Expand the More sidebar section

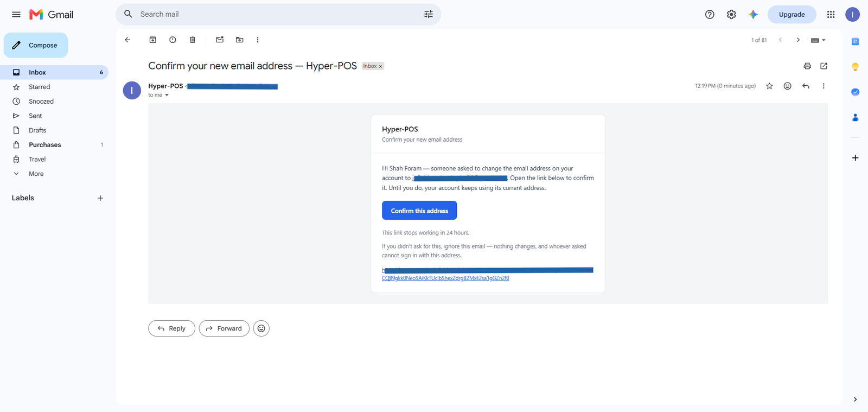pyautogui.click(x=54, y=174)
